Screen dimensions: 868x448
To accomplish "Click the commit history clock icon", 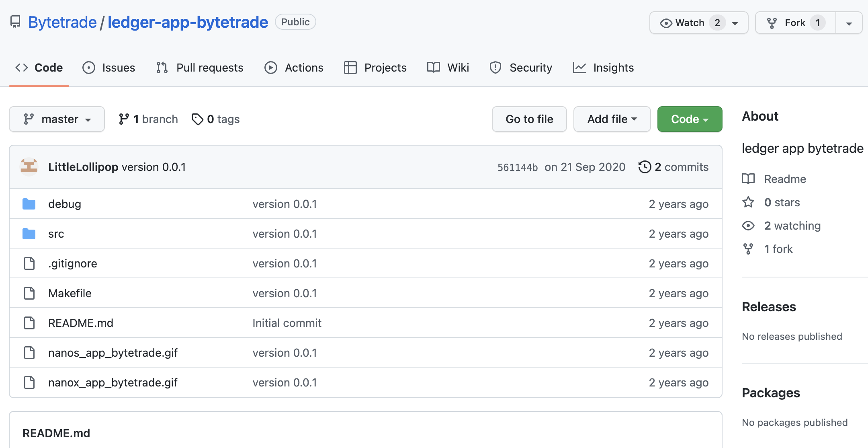I will point(645,167).
